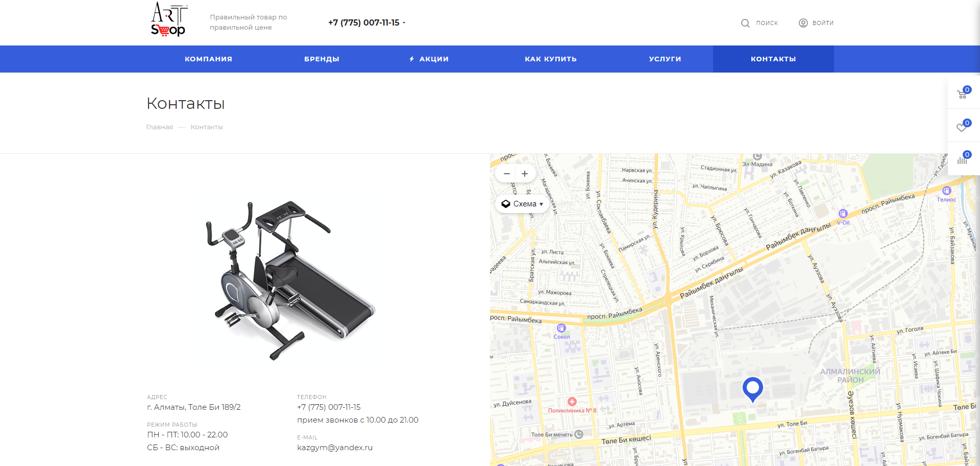980x466 pixels.
Task: Click the address г. Алматы, Толе Би 189/2
Action: click(x=194, y=407)
